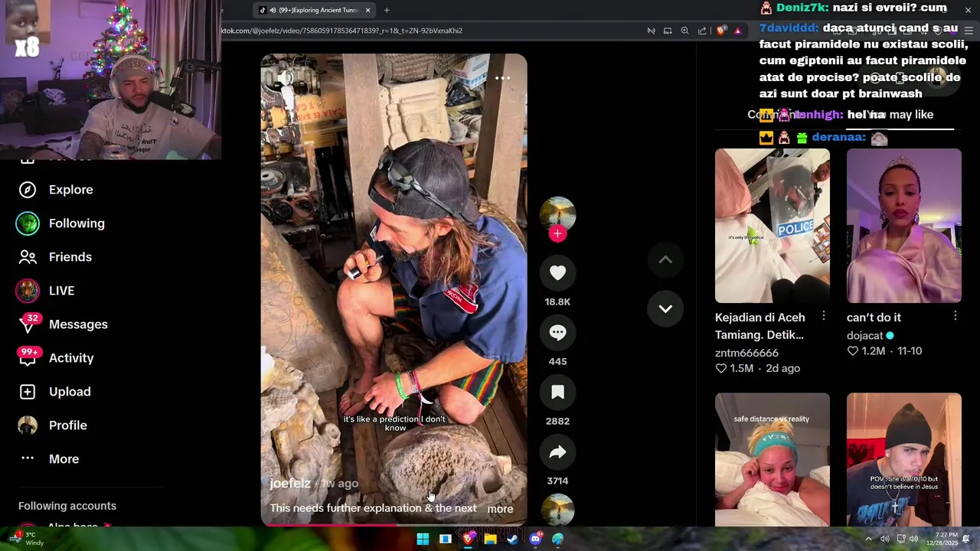The width and height of the screenshot is (980, 551).
Task: Go to previous video with up arrow
Action: click(x=665, y=259)
